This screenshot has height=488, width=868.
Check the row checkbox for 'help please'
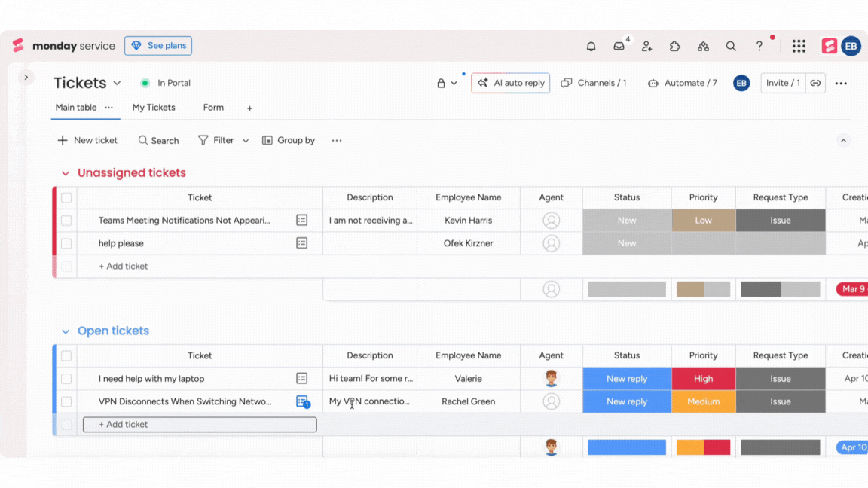point(66,242)
